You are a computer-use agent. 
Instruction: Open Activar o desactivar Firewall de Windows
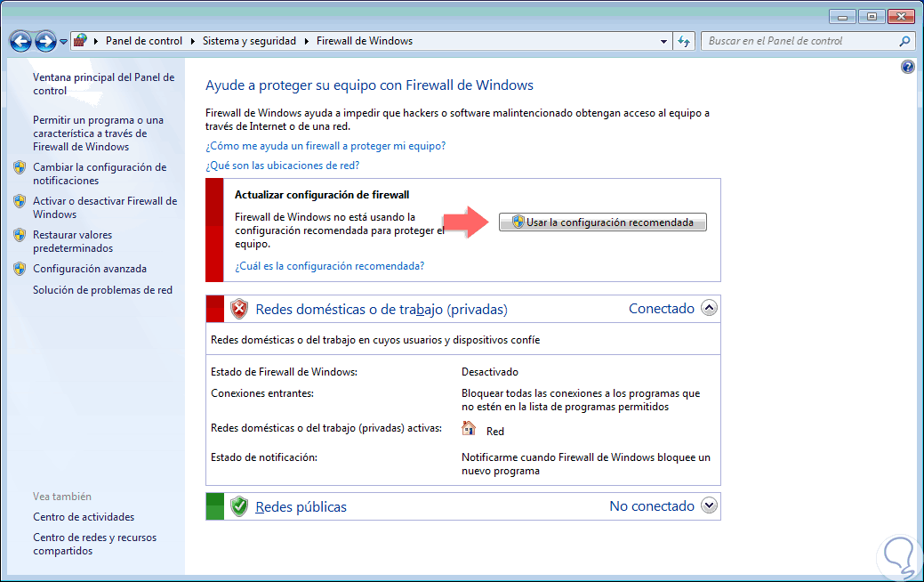click(x=105, y=207)
